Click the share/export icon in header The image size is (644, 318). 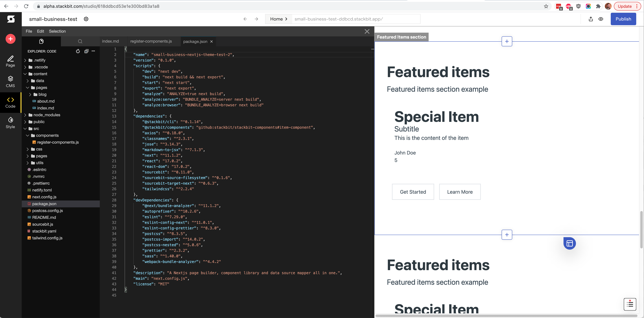click(x=591, y=19)
